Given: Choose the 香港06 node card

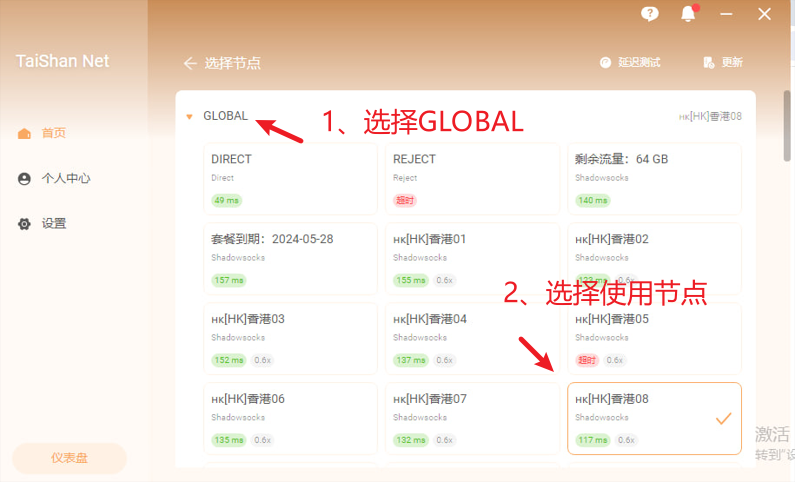Looking at the screenshot, I should point(290,418).
